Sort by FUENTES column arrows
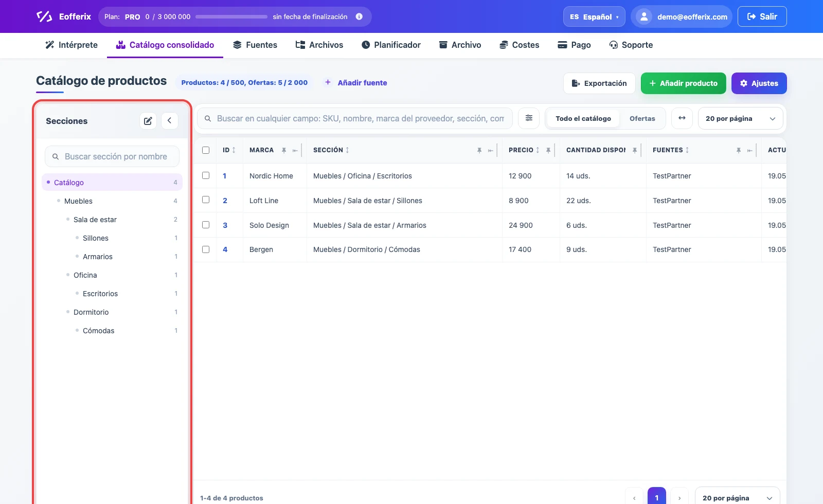Viewport: 823px width, 504px height. (x=687, y=150)
